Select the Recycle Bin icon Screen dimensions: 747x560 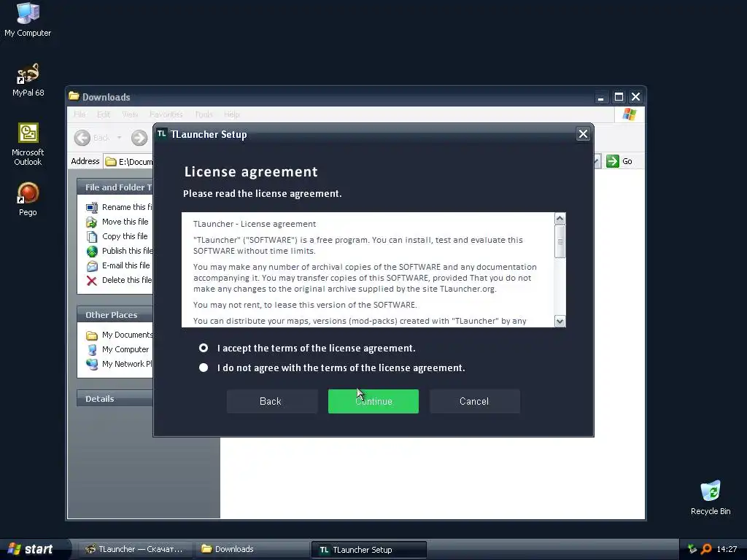711,497
